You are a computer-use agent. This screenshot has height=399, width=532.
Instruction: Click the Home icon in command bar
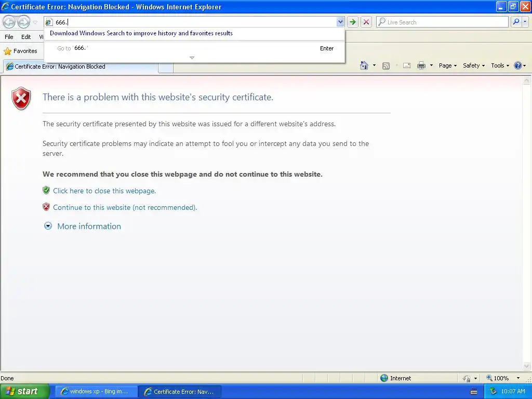pyautogui.click(x=364, y=65)
